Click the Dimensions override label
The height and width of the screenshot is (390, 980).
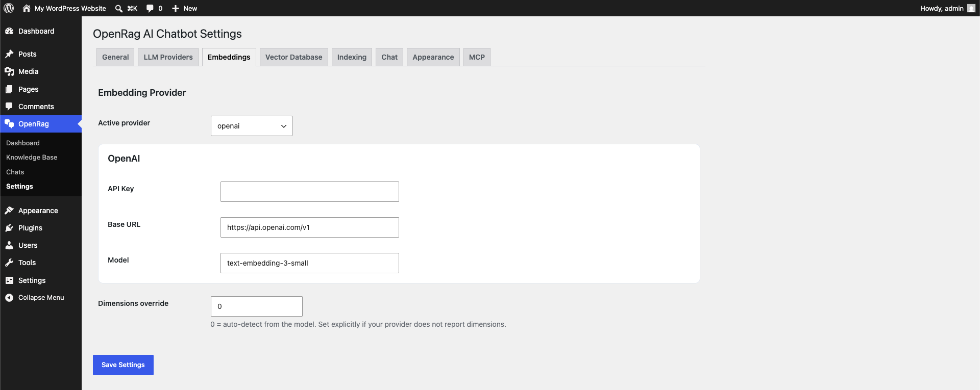[x=133, y=303]
